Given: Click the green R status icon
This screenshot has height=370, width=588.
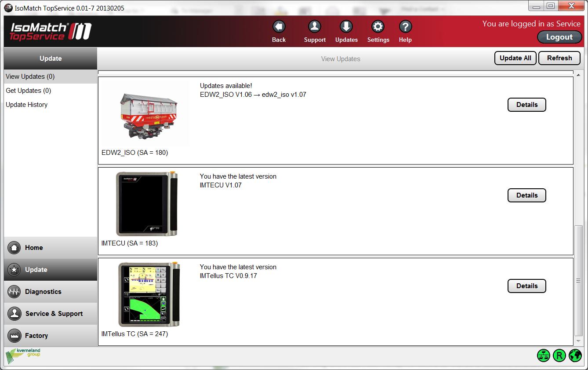Looking at the screenshot, I should tap(559, 355).
